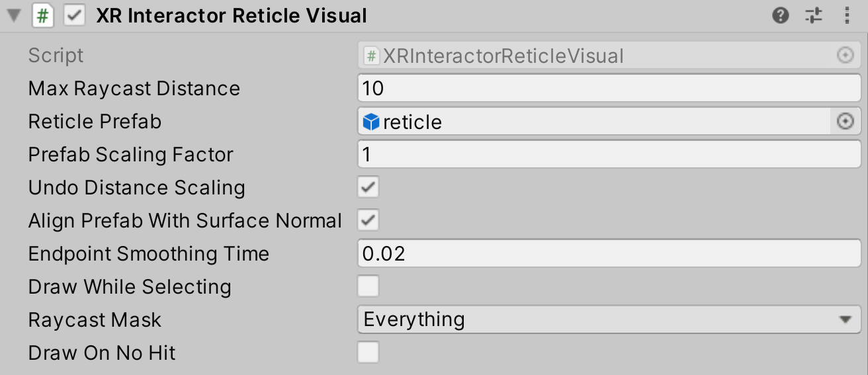Click the Script field object picker circle
868x375 pixels.
846,56
